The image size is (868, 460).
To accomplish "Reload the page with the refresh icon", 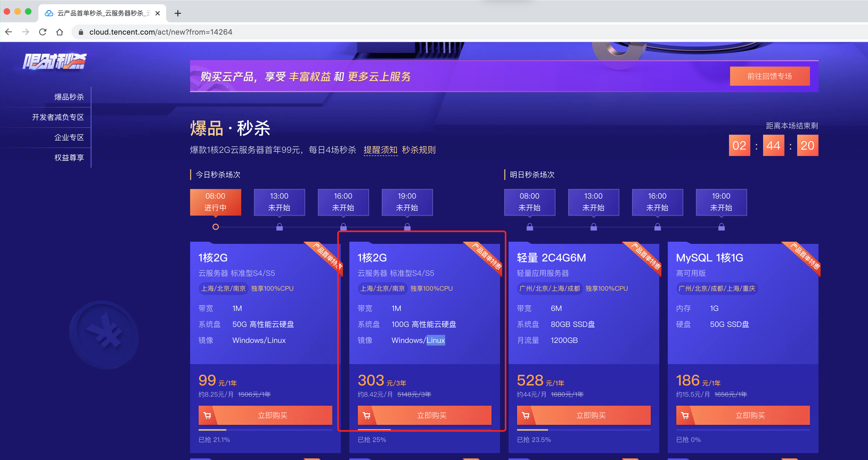I will pos(43,32).
